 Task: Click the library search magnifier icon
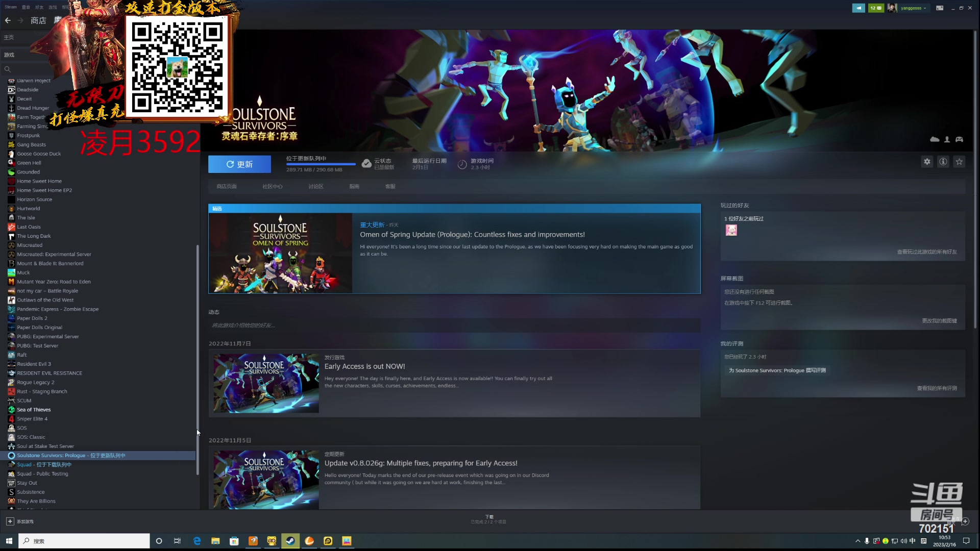(x=8, y=69)
